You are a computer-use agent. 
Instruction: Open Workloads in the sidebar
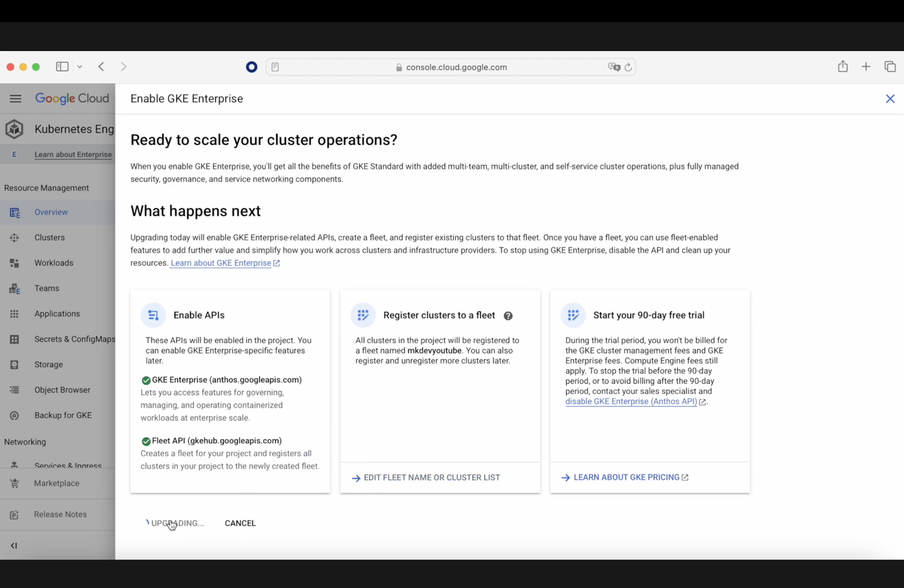tap(58, 263)
